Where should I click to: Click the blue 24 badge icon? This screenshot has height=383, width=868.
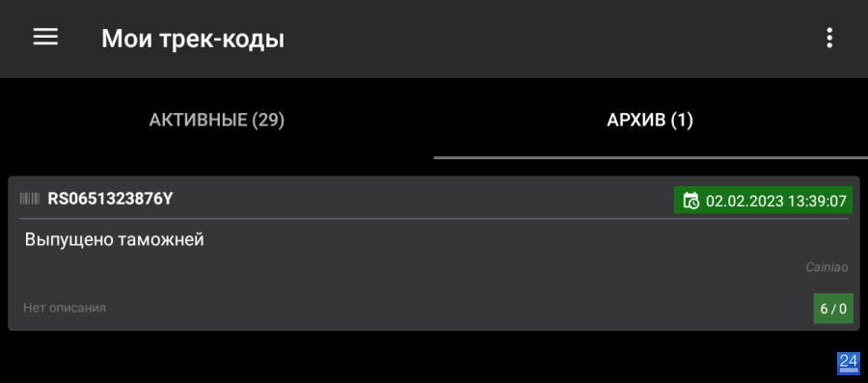848,363
